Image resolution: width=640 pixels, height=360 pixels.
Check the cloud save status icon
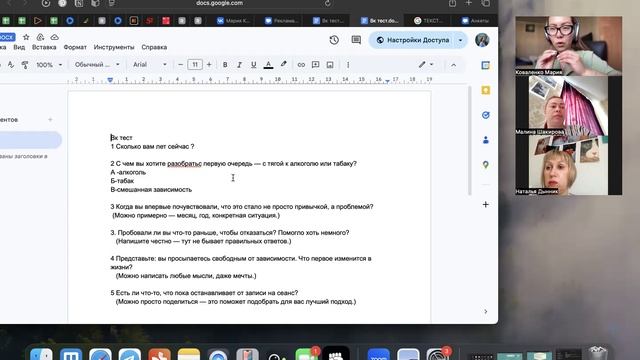tap(54, 37)
